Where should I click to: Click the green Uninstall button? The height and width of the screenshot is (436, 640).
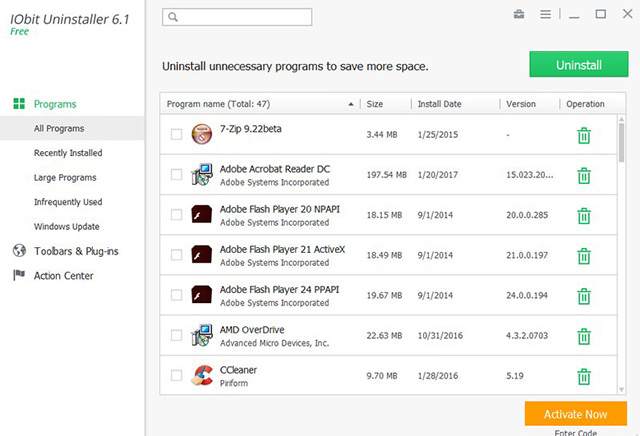coord(579,64)
